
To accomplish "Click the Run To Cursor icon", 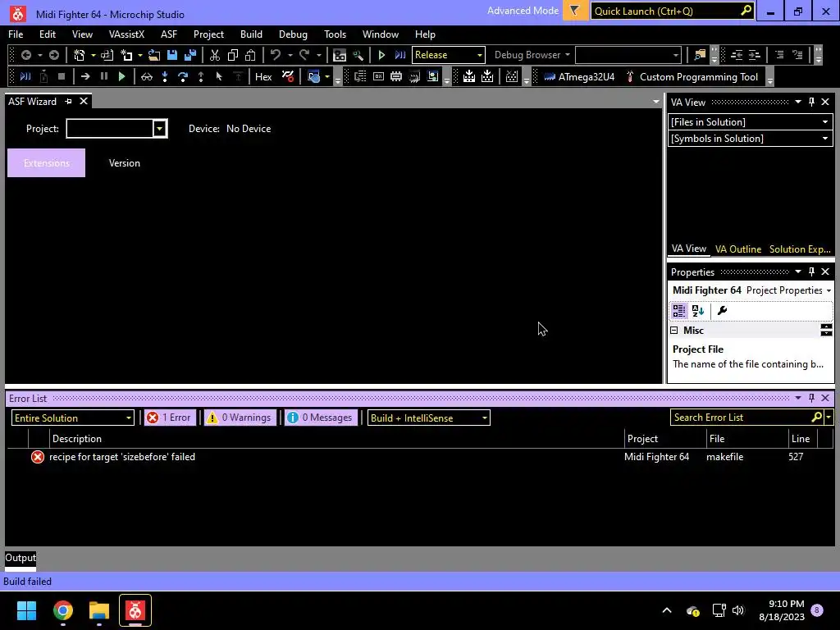I will tap(218, 76).
